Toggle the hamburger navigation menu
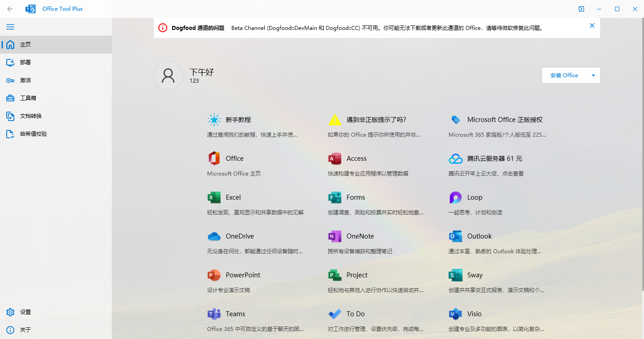Viewport: 644px width, 339px height. pyautogui.click(x=10, y=27)
